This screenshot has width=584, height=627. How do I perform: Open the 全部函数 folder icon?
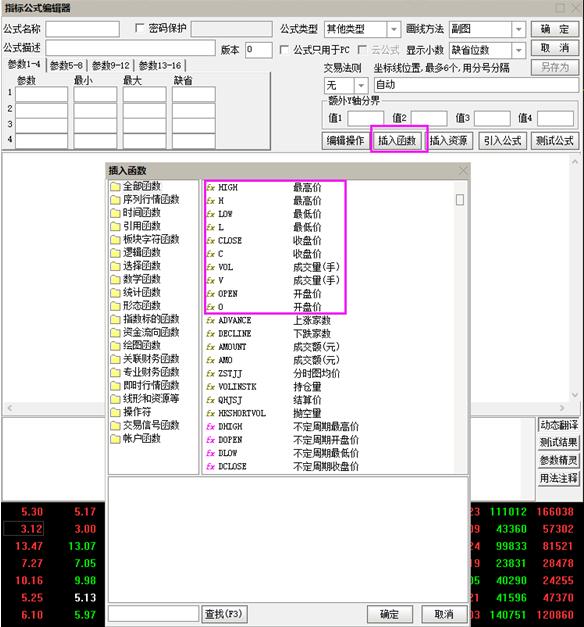(116, 186)
